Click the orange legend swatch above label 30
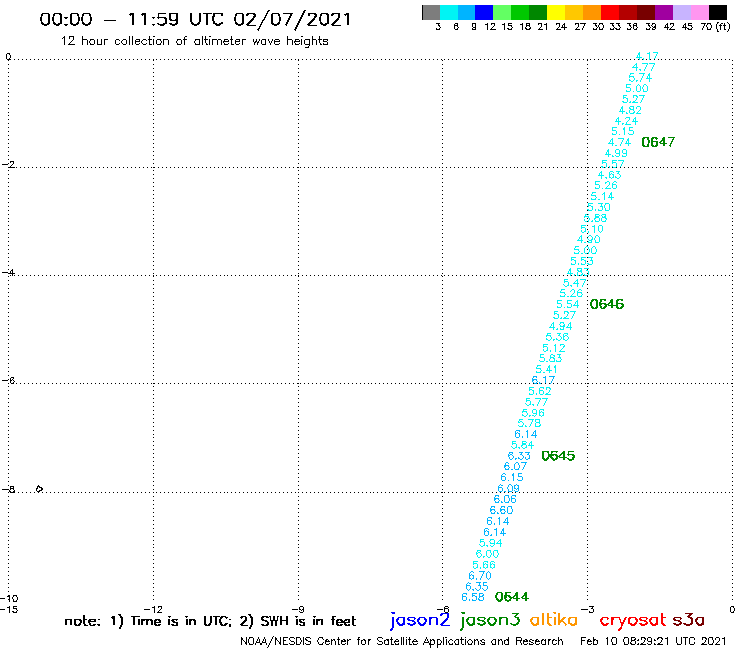 point(592,12)
